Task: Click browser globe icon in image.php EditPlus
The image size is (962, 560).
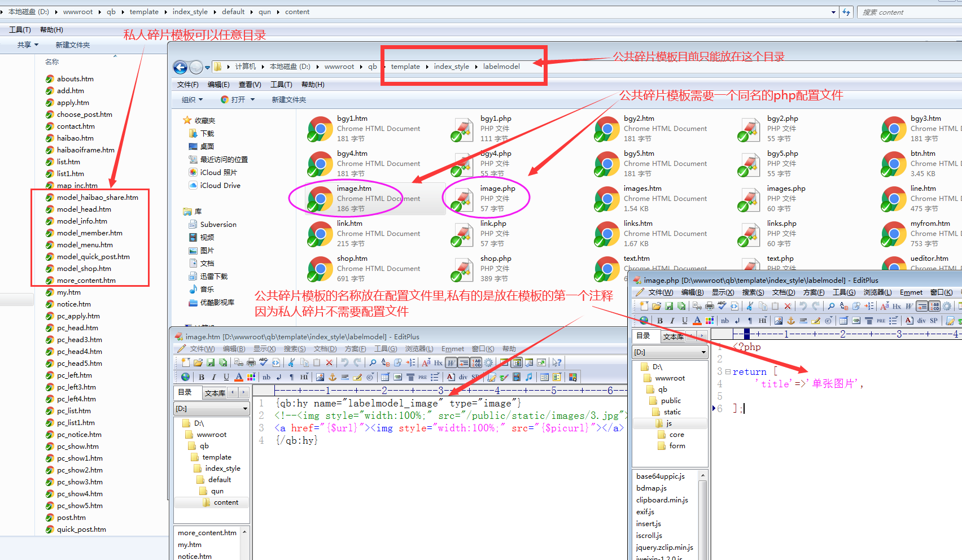Action: click(644, 320)
